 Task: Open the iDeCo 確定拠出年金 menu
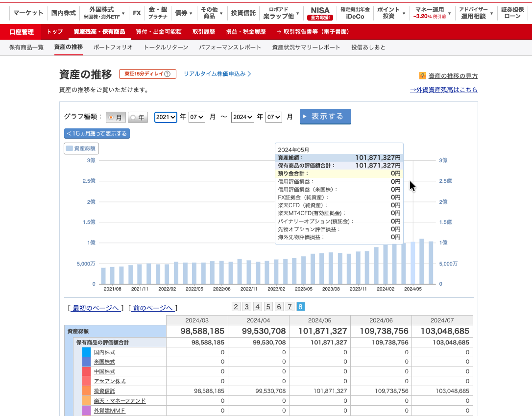355,13
